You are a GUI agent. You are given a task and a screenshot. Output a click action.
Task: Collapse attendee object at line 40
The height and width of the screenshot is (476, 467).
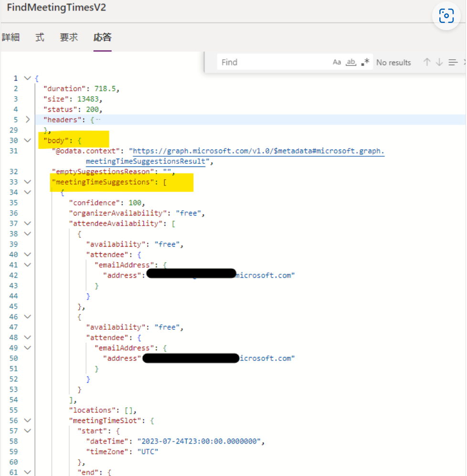point(28,254)
